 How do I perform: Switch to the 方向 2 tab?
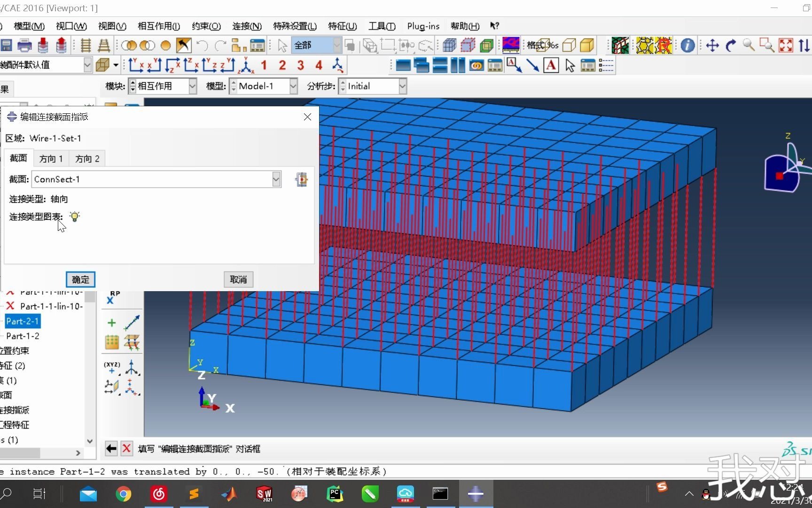[87, 159]
